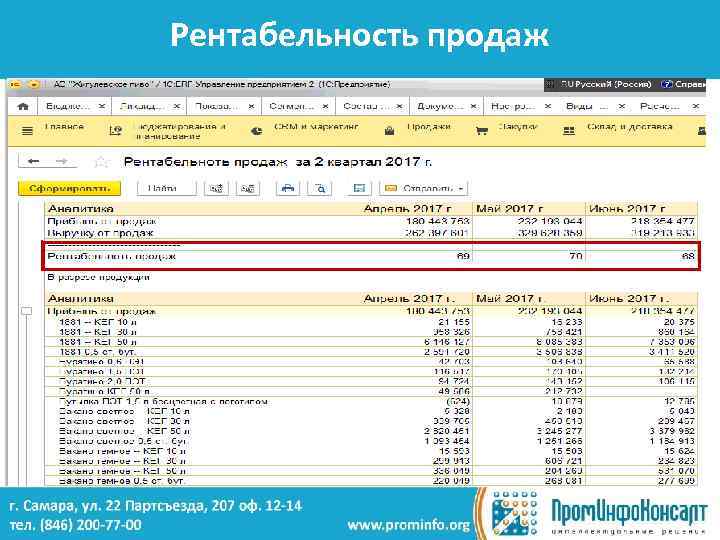Open the Главное section
This screenshot has width=720, height=540.
(x=64, y=126)
